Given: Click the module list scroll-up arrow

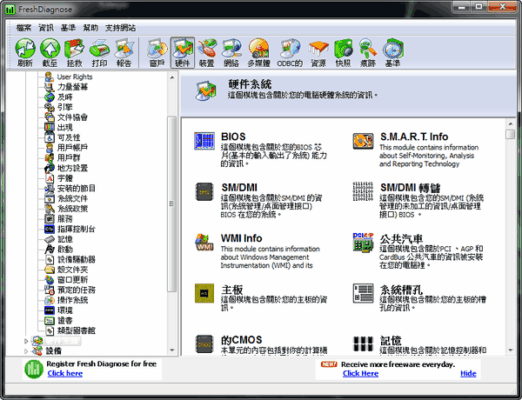Looking at the screenshot, I should click(510, 124).
